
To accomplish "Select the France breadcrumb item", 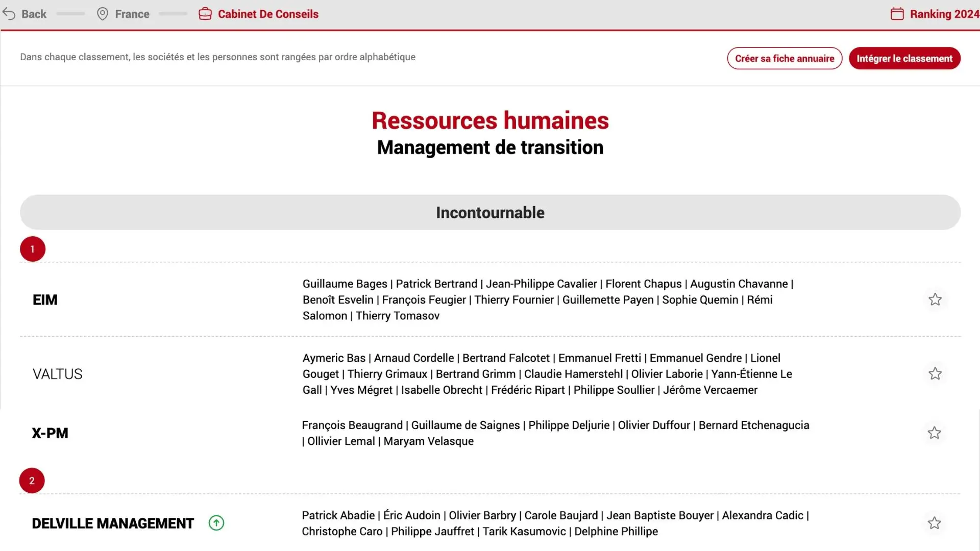I will pyautogui.click(x=132, y=14).
